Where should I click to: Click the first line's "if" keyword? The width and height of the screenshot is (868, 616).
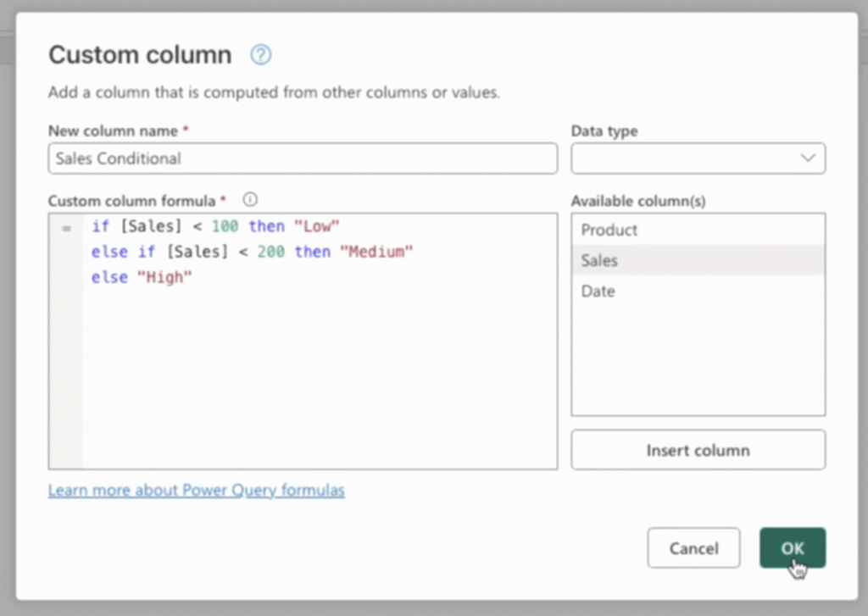(x=100, y=226)
